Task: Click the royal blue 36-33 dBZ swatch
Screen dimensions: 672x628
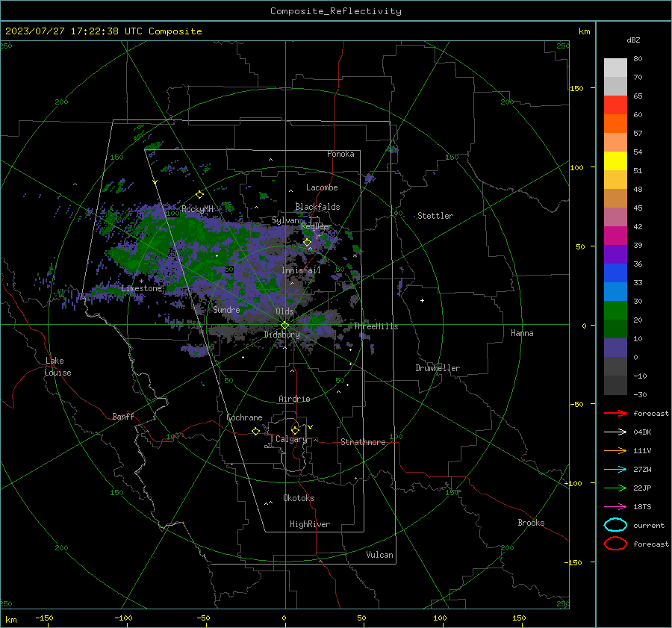Action: pos(615,273)
